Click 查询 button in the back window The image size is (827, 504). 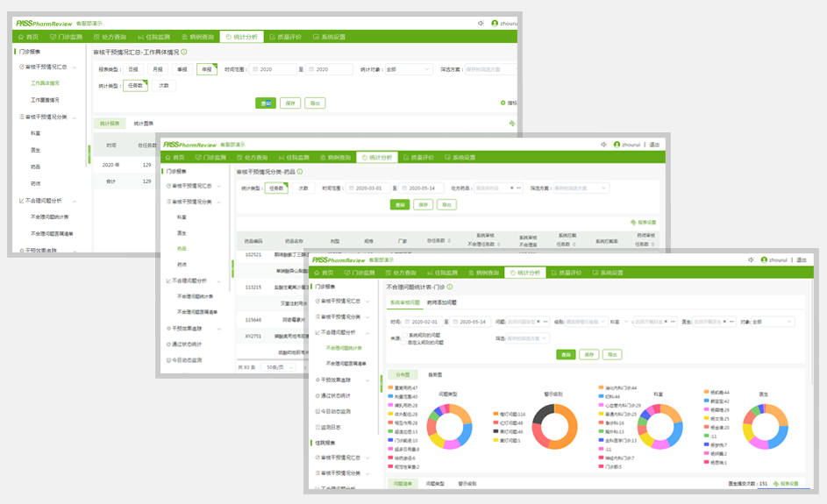click(x=266, y=103)
